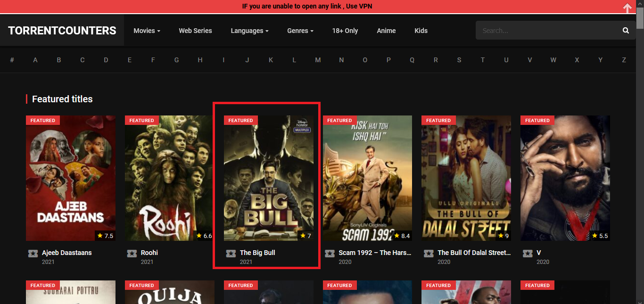The height and width of the screenshot is (304, 644).
Task: Go to the Web Series section
Action: [195, 31]
